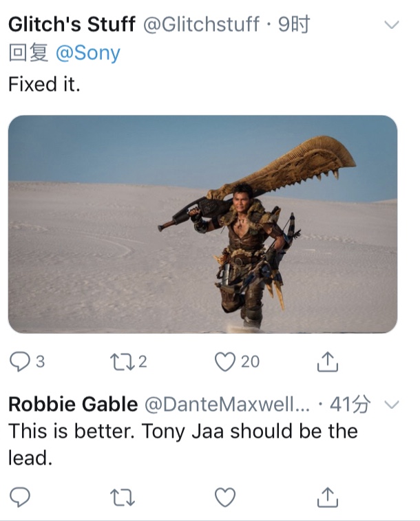Reply to Robbie Gable's comment
This screenshot has height=521, width=420.
click(x=20, y=497)
